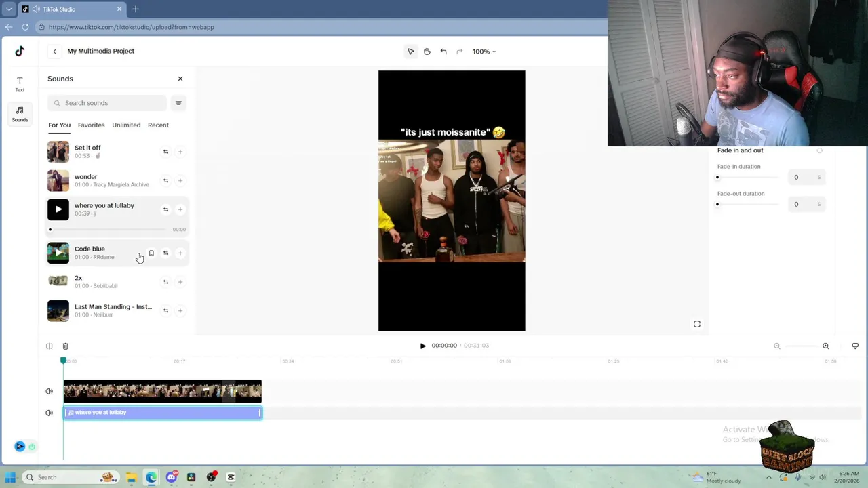Open the Text panel in sidebar
Image resolution: width=868 pixels, height=488 pixels.
pyautogui.click(x=20, y=84)
